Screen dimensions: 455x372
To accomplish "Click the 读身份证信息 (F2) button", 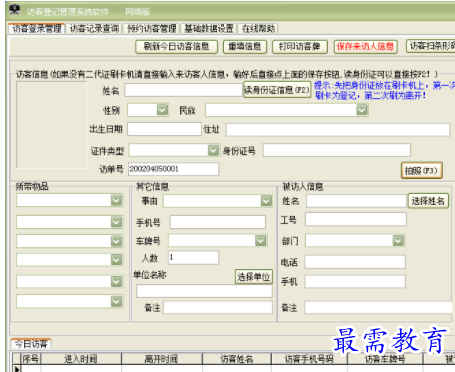I will pyautogui.click(x=277, y=90).
